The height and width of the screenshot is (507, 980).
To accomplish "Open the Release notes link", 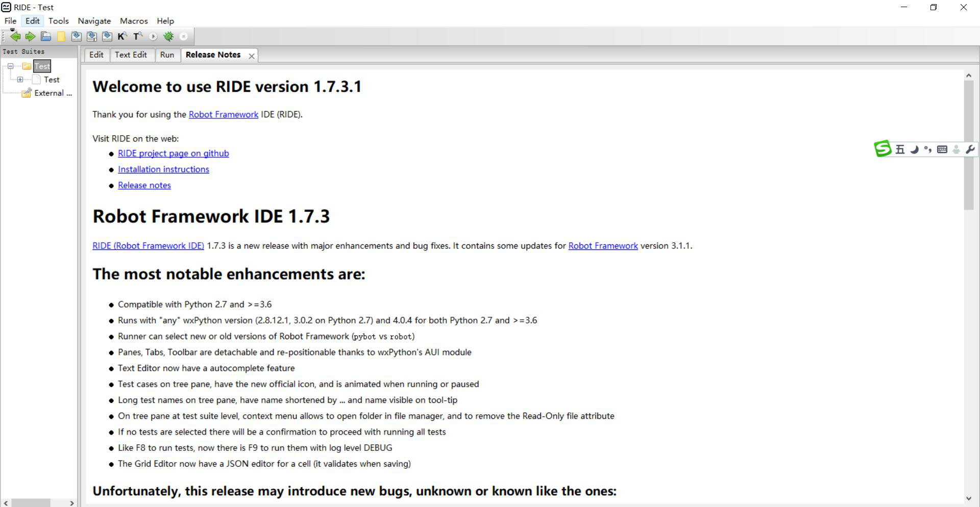I will [x=144, y=185].
